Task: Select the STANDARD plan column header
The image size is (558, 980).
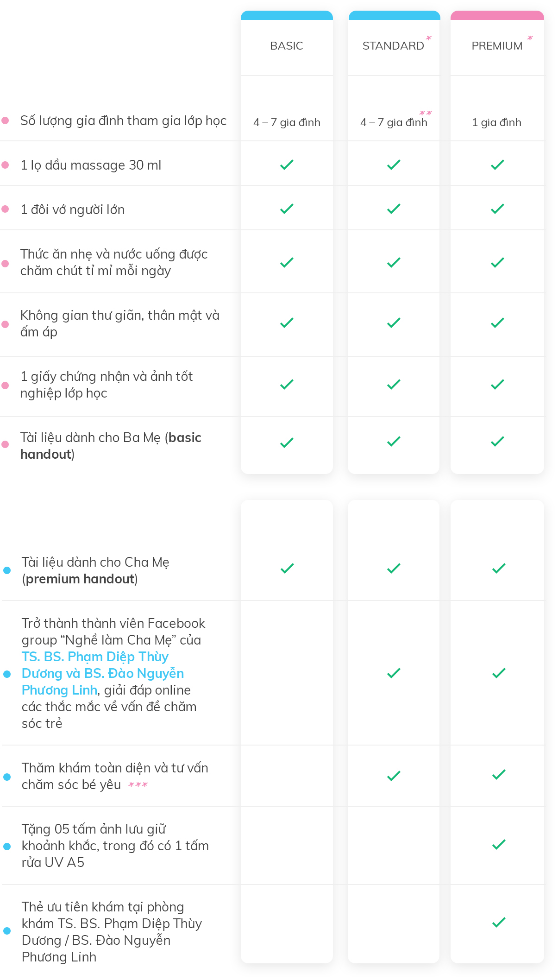Action: point(393,46)
